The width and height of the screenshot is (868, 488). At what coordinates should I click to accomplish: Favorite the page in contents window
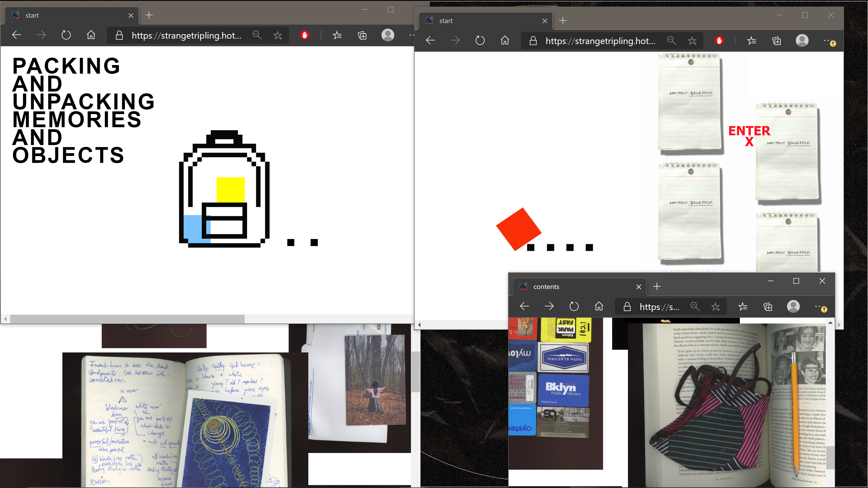[x=716, y=307]
